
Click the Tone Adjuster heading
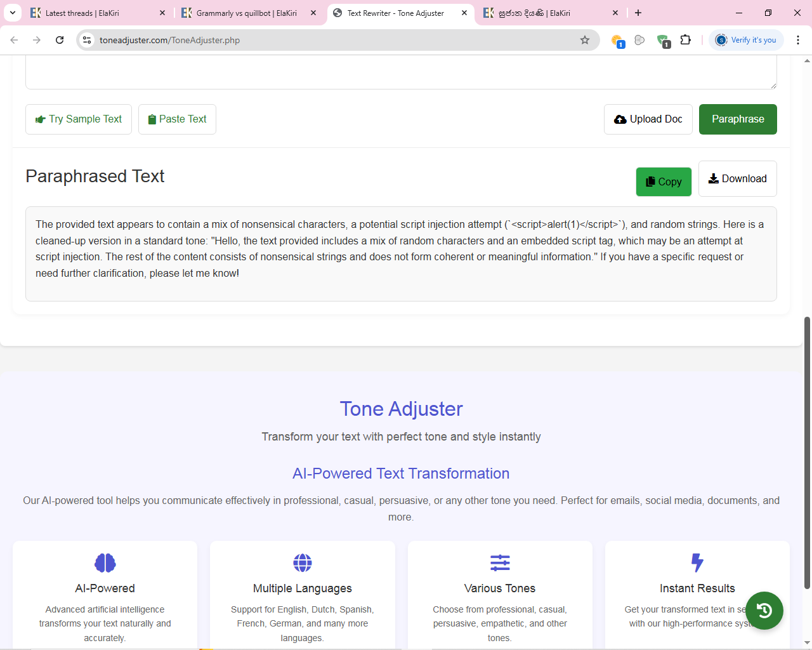point(401,409)
